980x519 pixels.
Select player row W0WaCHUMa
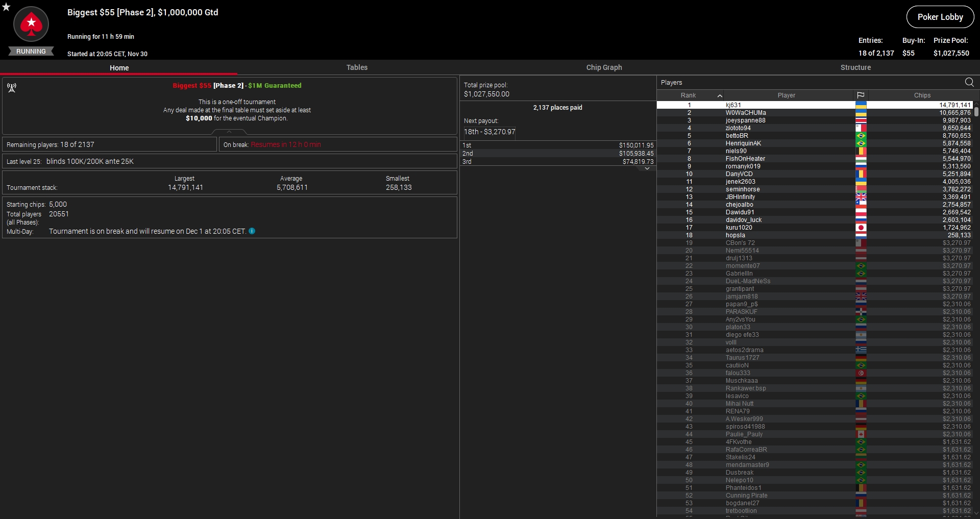(815, 113)
